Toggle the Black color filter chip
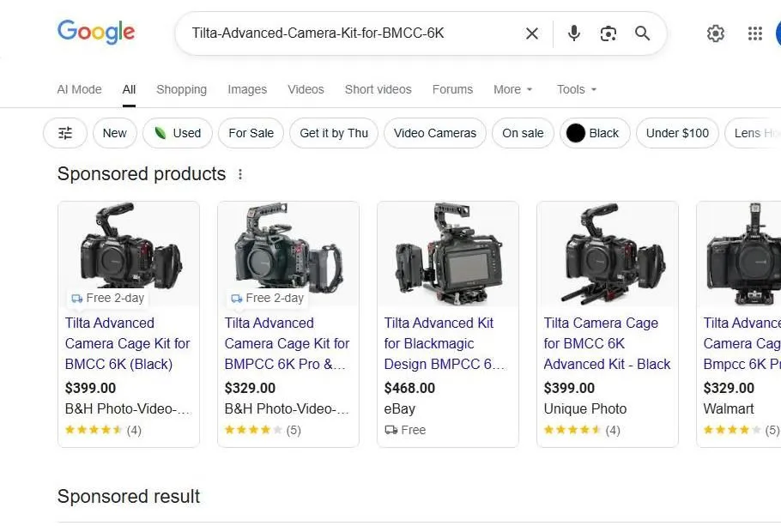The height and width of the screenshot is (532, 781). (x=595, y=133)
